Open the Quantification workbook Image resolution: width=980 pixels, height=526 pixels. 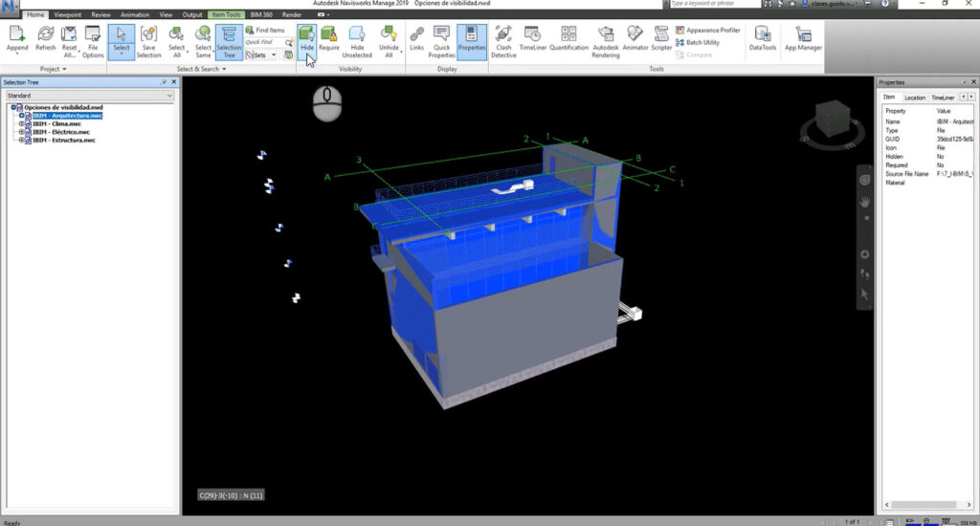568,39
